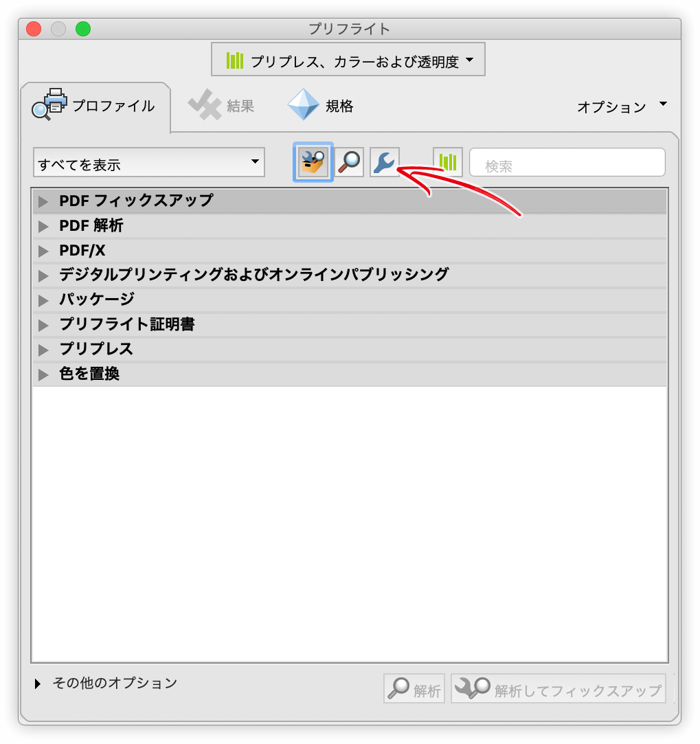Select the PDF 解析 row text

(91, 225)
